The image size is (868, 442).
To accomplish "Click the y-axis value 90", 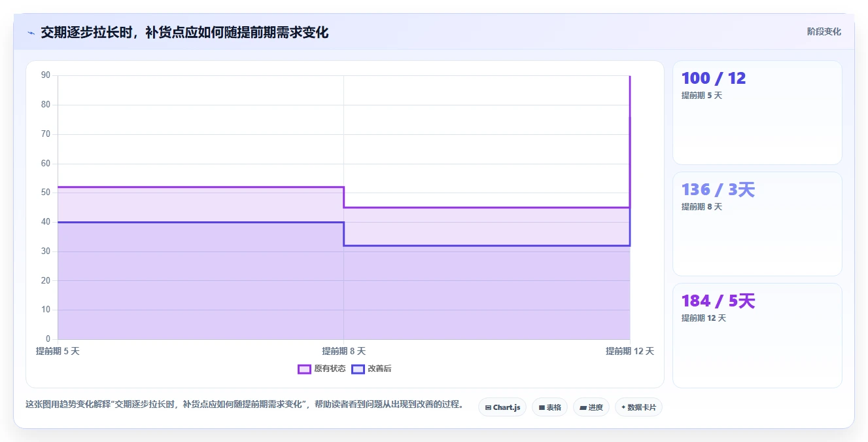I will coord(46,75).
